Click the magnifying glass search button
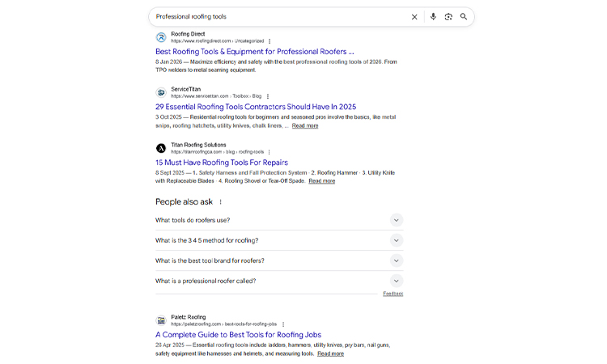 464,17
